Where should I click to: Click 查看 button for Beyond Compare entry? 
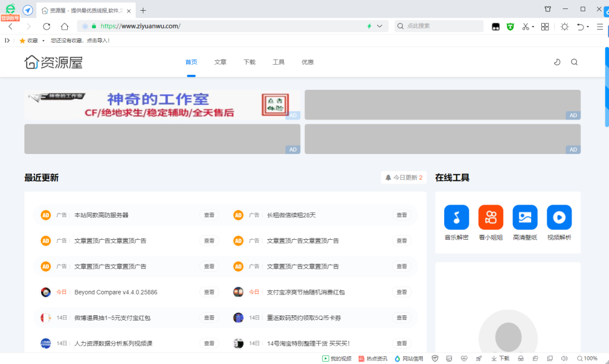click(209, 292)
